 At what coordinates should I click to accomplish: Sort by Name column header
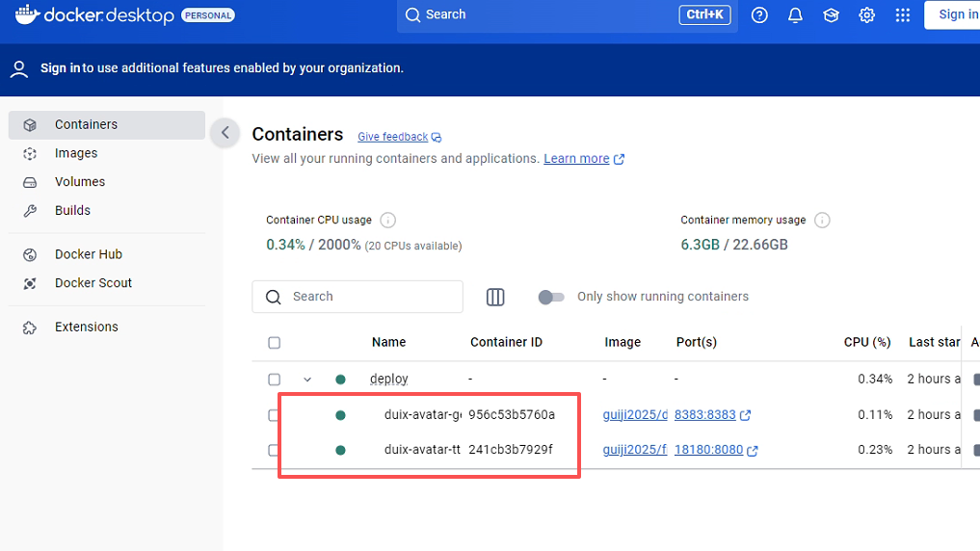pyautogui.click(x=388, y=342)
